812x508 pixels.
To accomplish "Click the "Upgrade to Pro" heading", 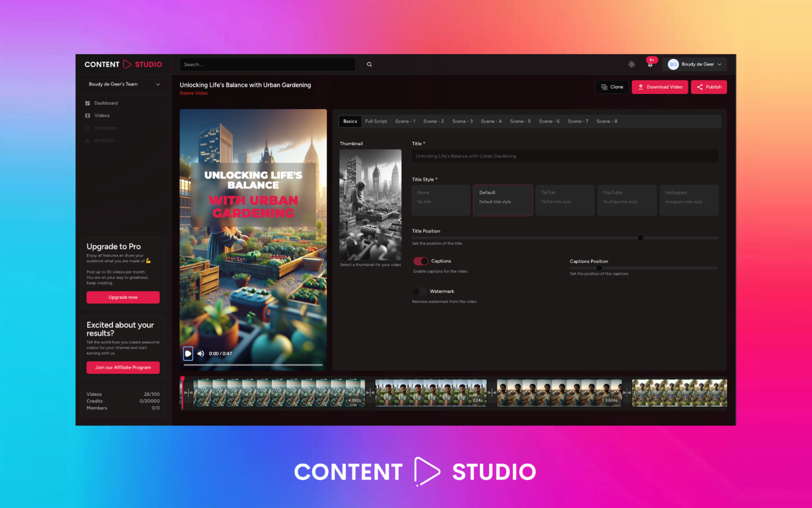I will tap(113, 246).
